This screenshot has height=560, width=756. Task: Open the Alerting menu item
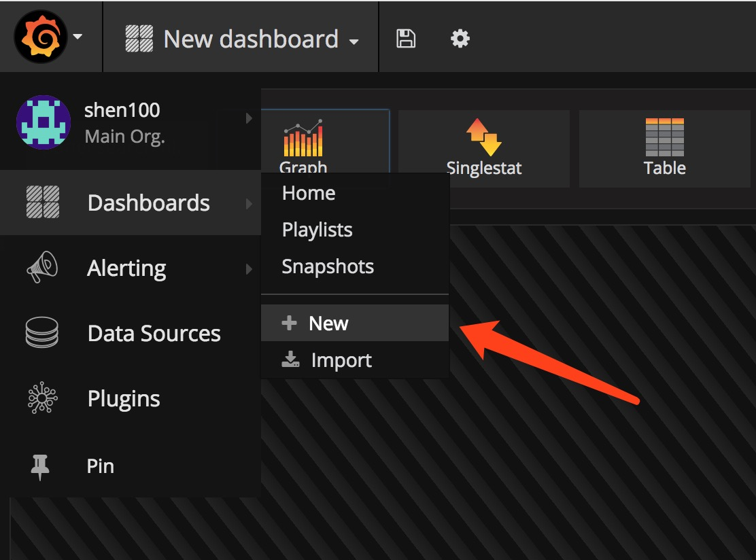point(130,268)
